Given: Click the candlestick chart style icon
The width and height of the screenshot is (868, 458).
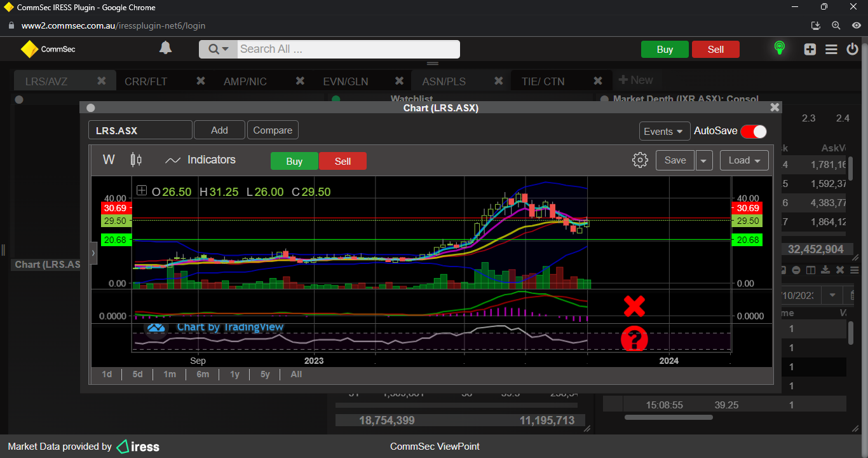Looking at the screenshot, I should click(x=136, y=160).
